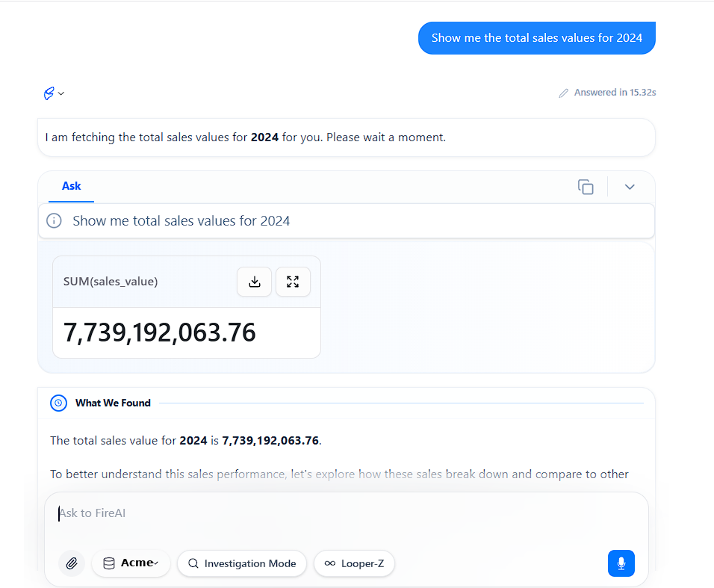
Task: Attach a file with the paperclip icon
Action: click(72, 563)
